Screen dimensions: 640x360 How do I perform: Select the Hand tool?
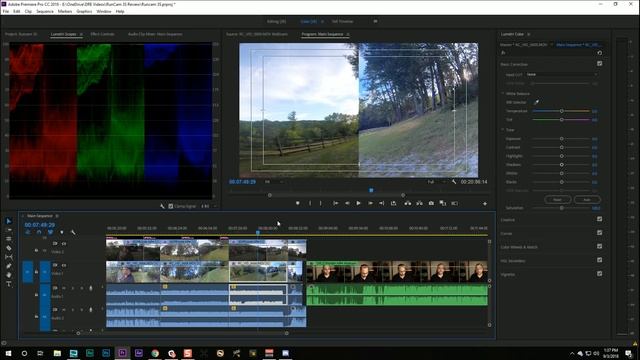(x=9, y=275)
